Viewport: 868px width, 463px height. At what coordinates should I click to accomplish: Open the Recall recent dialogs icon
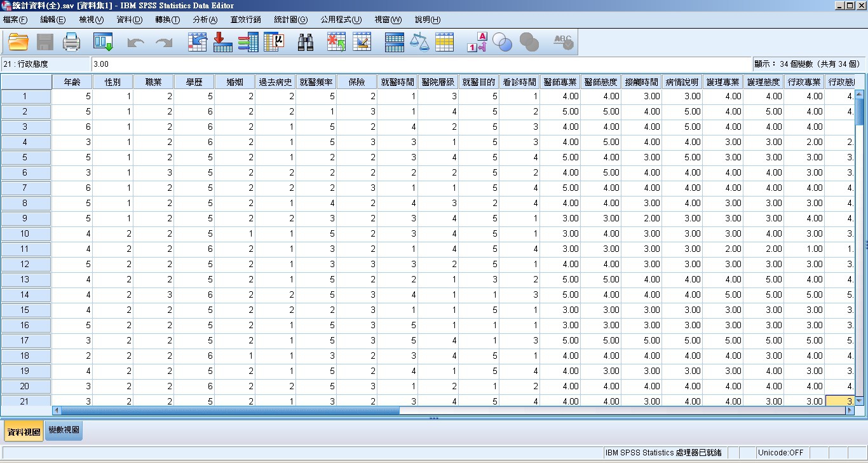coord(103,43)
